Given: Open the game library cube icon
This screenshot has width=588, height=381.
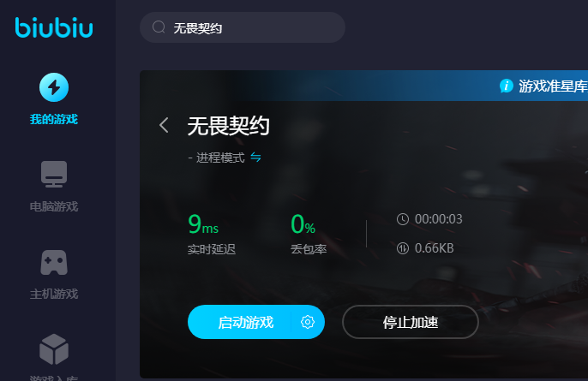Looking at the screenshot, I should click(x=54, y=349).
